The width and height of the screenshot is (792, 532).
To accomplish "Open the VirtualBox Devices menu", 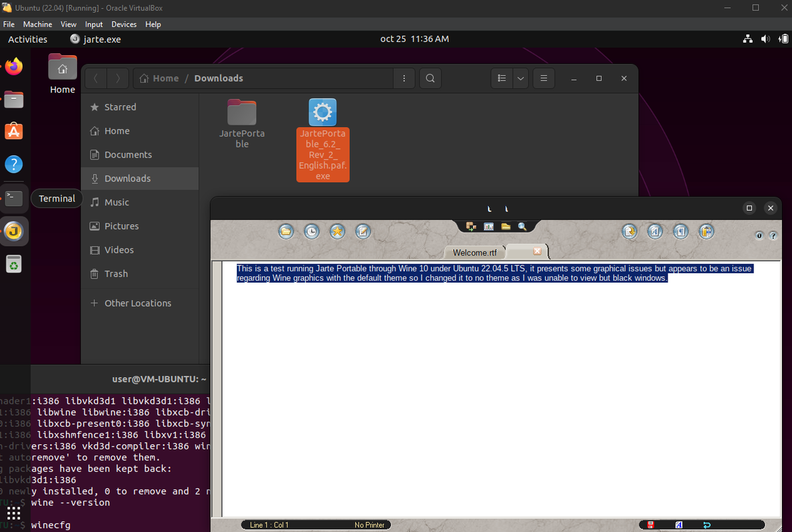I will [x=124, y=24].
